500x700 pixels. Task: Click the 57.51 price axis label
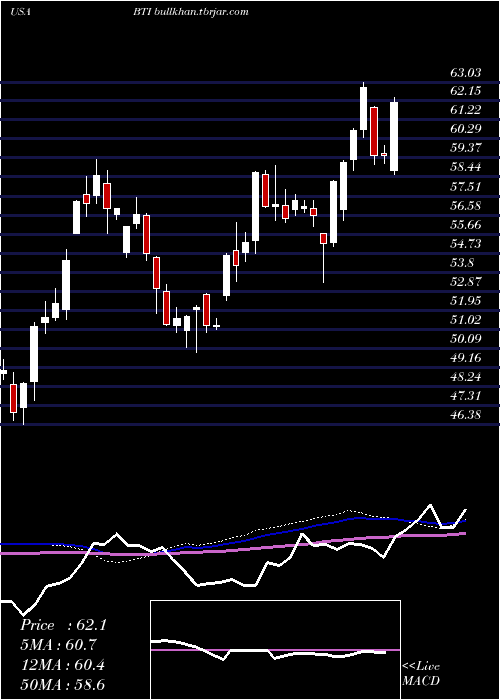point(465,187)
